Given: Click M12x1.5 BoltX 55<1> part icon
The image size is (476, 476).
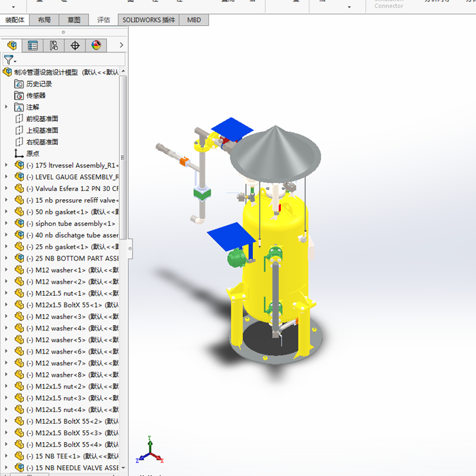Looking at the screenshot, I should click(x=19, y=305).
